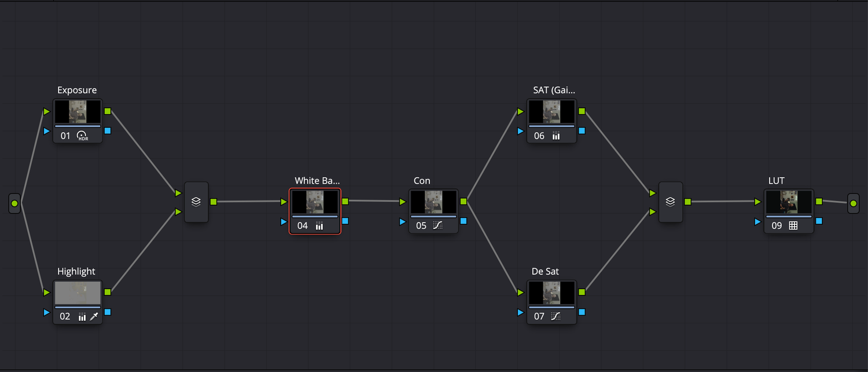Click the White Balance node key input
The height and width of the screenshot is (372, 868).
284,221
